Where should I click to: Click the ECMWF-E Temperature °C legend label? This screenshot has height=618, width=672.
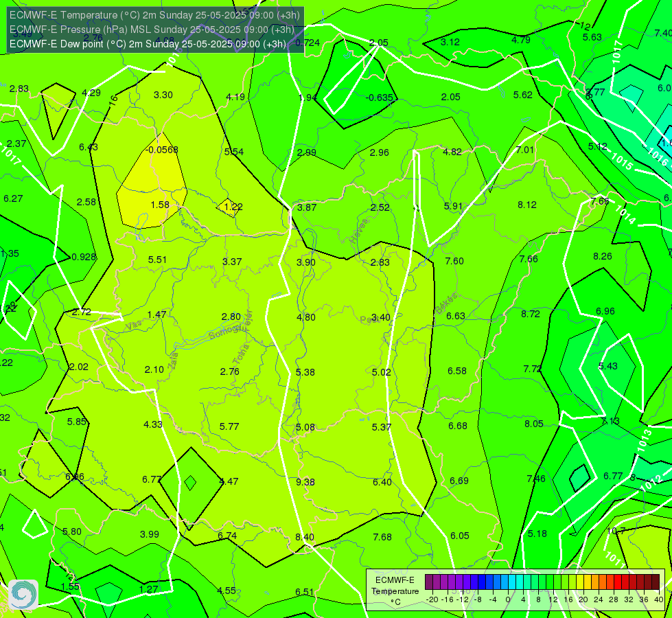395,591
